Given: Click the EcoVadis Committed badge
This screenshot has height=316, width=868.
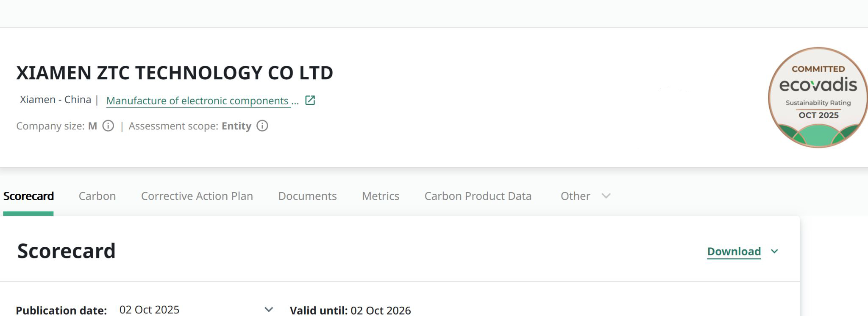Looking at the screenshot, I should click(x=818, y=98).
